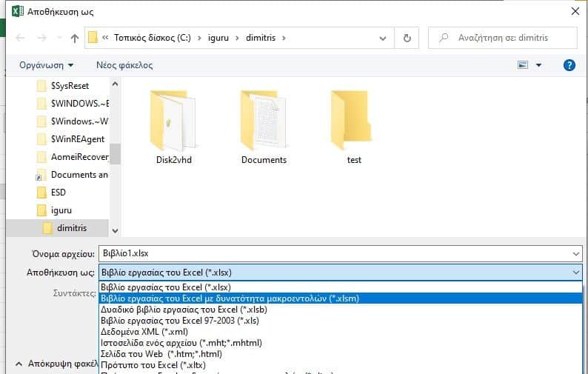Select the test folder
Viewport: 588px width, 374px height.
tap(354, 122)
